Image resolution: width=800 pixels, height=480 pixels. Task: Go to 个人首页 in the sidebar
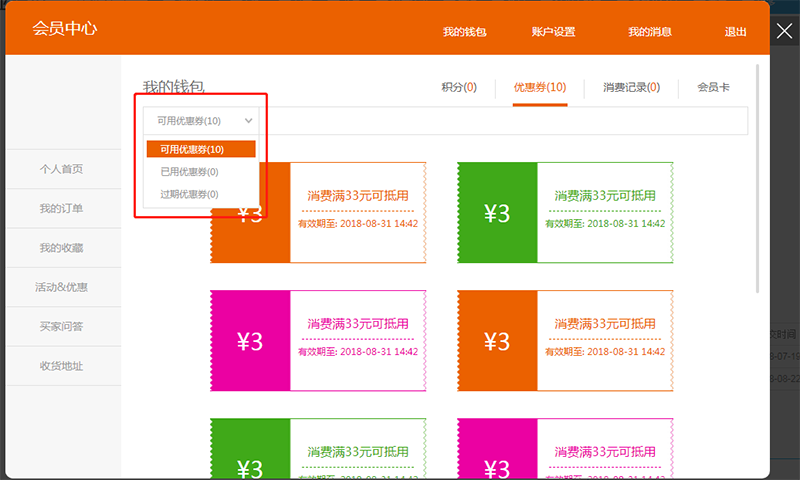pos(62,169)
